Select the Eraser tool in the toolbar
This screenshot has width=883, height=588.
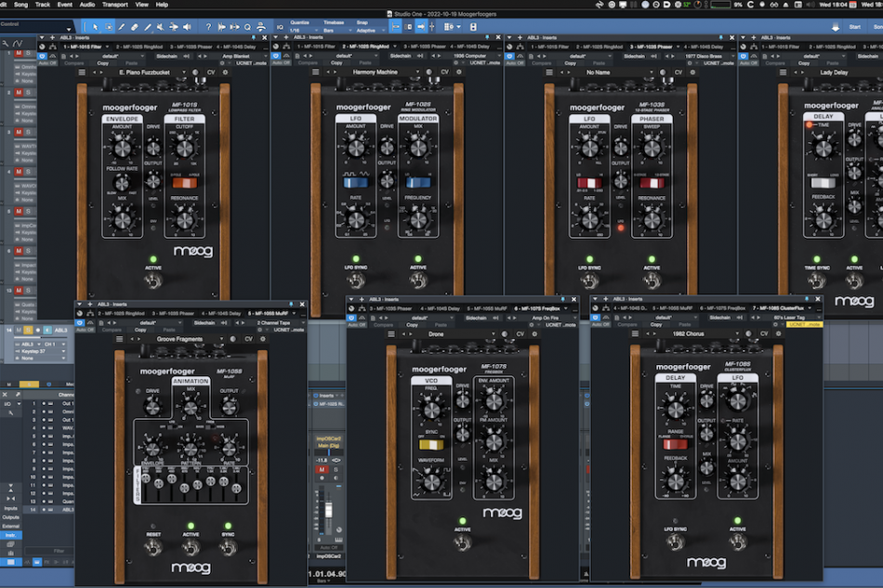[135, 26]
